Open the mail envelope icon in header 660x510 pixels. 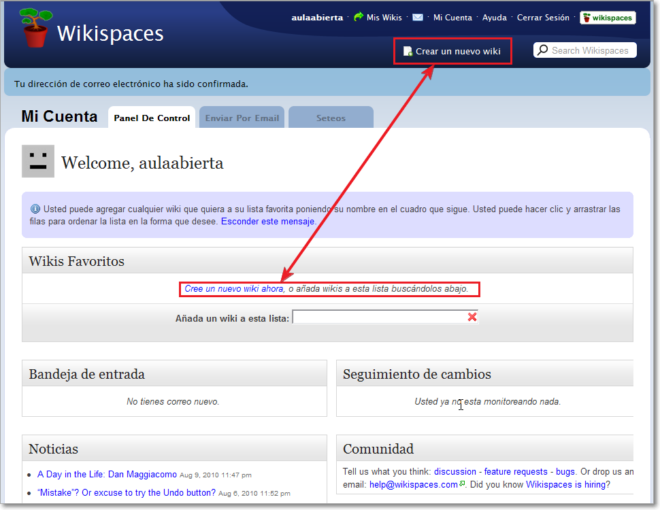coord(418,17)
